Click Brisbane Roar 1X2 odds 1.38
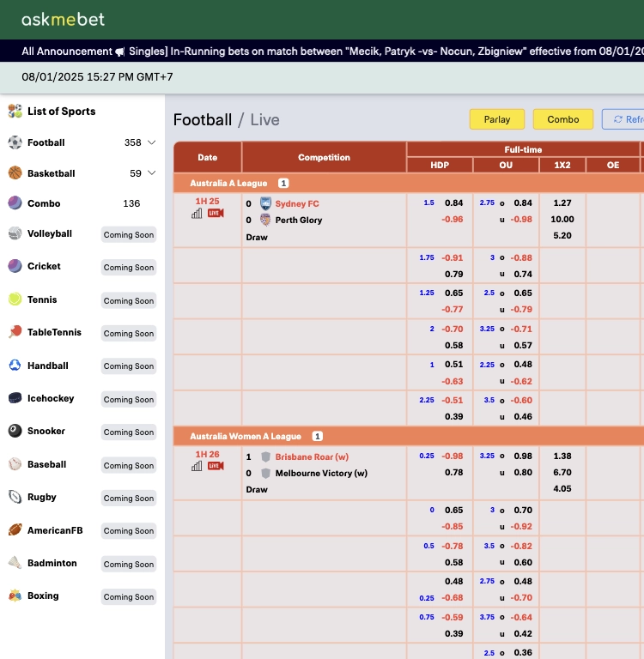 point(562,456)
